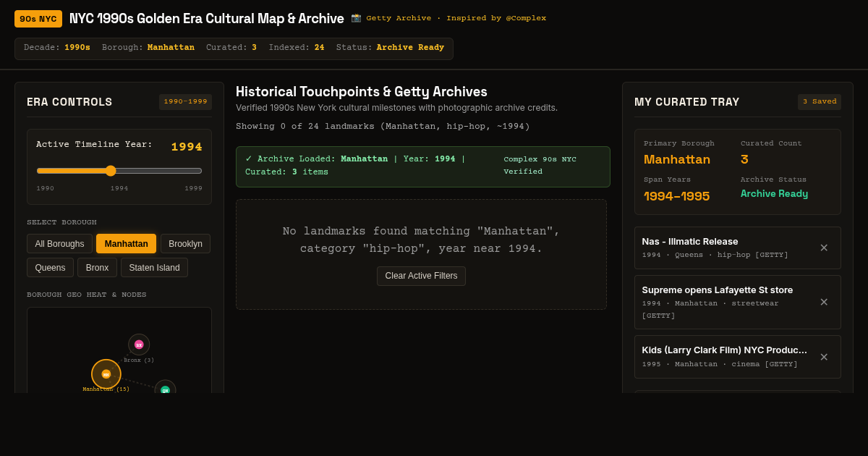Remove Nas - Illmatic Release from tray
Viewport: 868px width, 456px height.
824,248
